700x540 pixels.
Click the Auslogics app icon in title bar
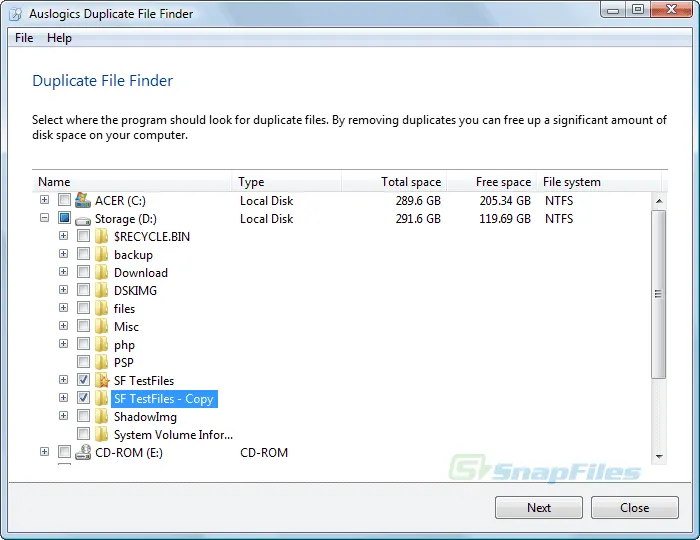16,14
